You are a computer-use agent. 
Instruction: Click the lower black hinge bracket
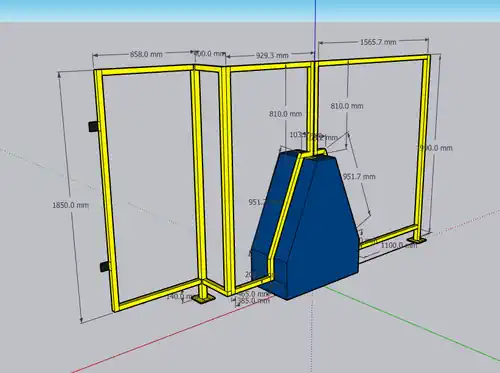click(105, 266)
